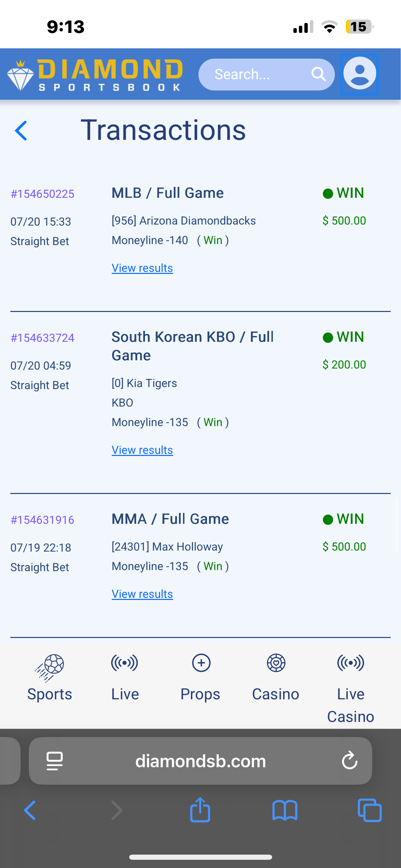View results for Arizona Diamondbacks bet
Image resolution: width=401 pixels, height=868 pixels.
142,268
